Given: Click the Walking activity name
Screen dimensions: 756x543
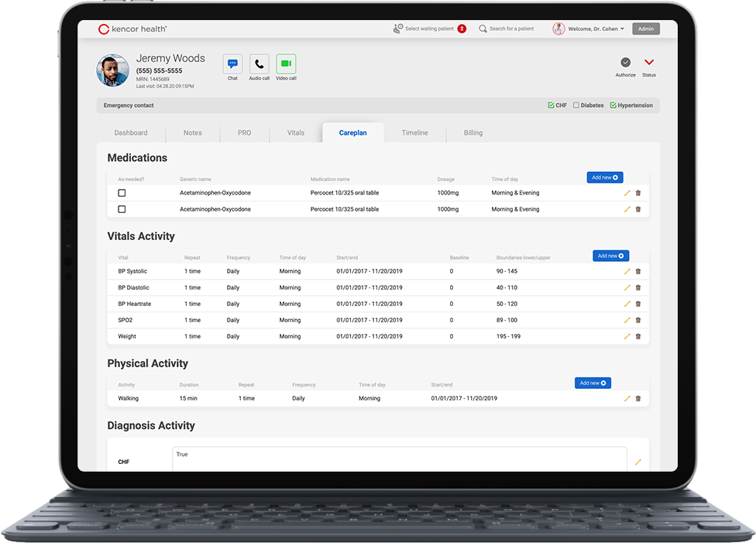Looking at the screenshot, I should pos(129,399).
